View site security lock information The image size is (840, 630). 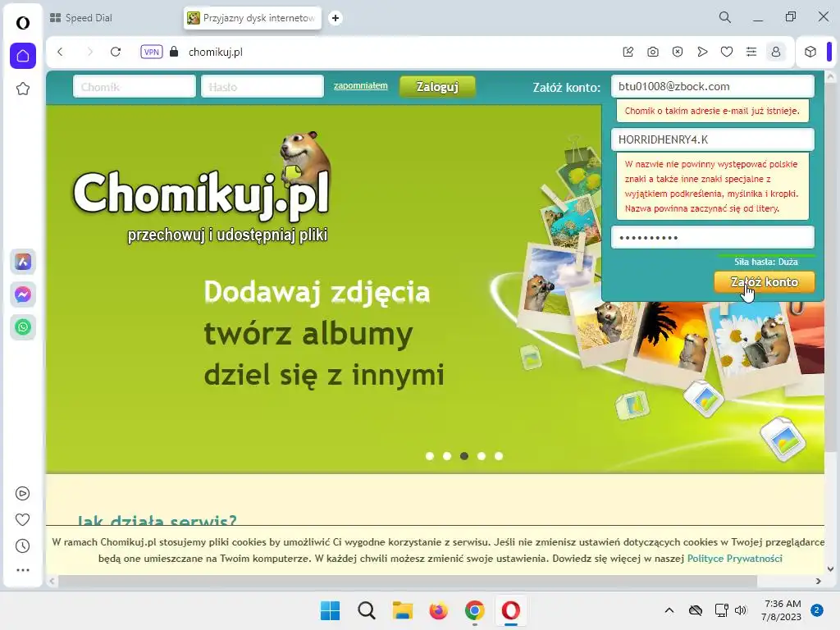pyautogui.click(x=174, y=52)
